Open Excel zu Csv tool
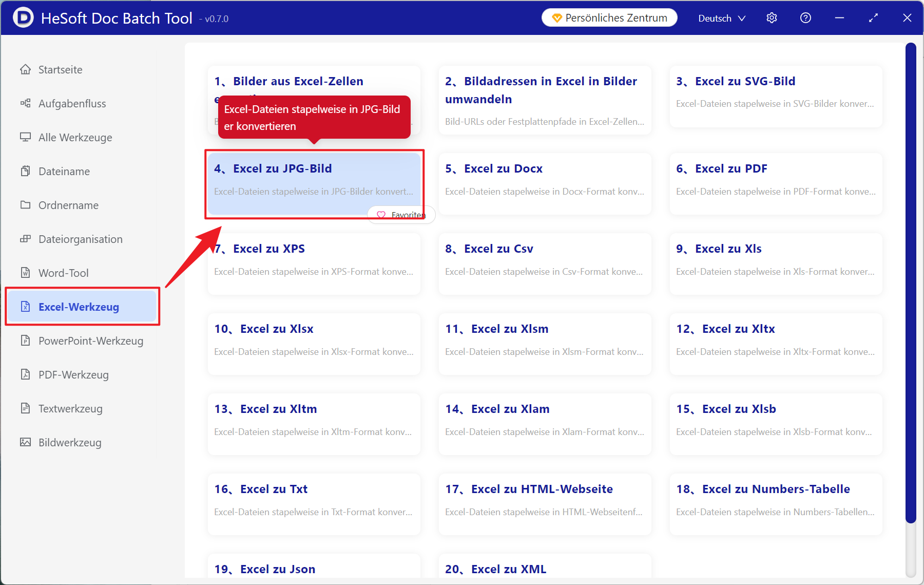This screenshot has width=924, height=585. [x=545, y=264]
